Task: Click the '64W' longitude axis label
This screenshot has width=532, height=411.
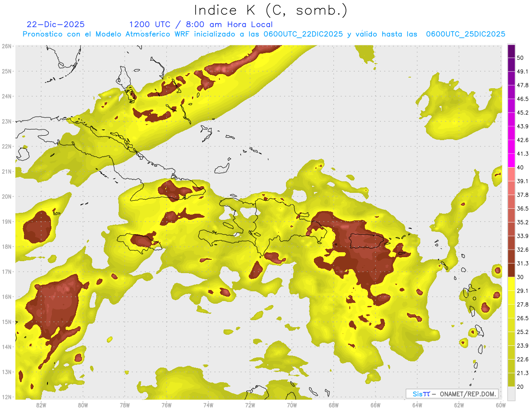Action: pyautogui.click(x=417, y=405)
